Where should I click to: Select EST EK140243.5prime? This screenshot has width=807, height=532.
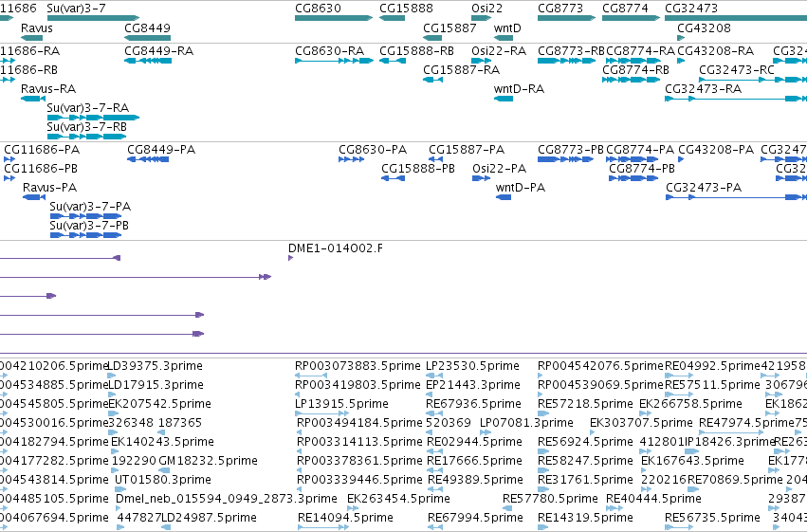(x=163, y=442)
